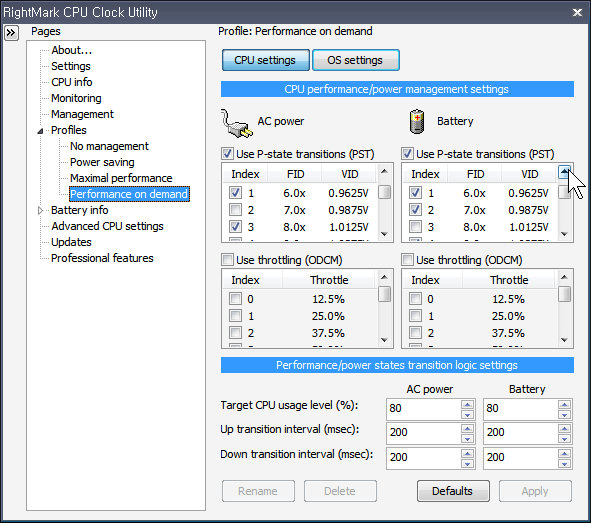This screenshot has height=523, width=591.
Task: Click the Defaults button
Action: point(453,491)
